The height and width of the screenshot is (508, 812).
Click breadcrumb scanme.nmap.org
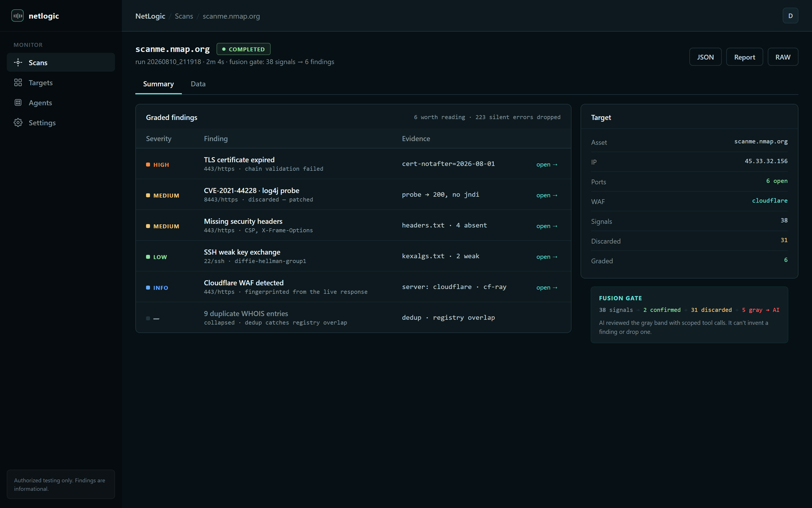(231, 16)
